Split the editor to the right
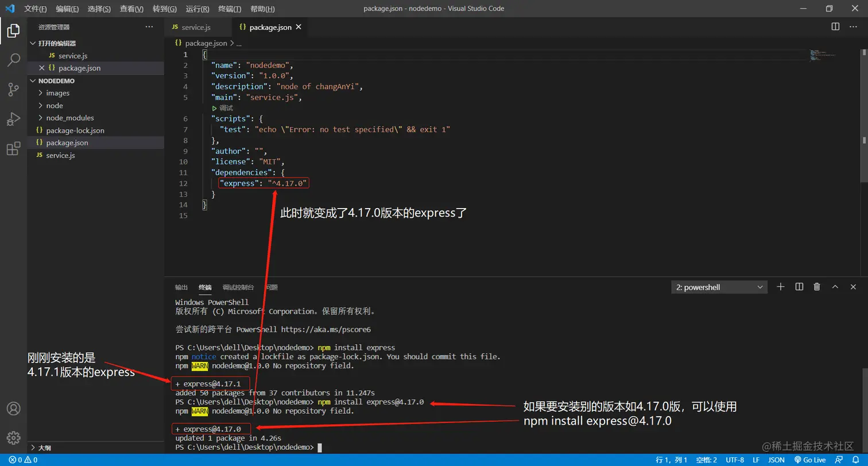The width and height of the screenshot is (868, 466). (836, 26)
